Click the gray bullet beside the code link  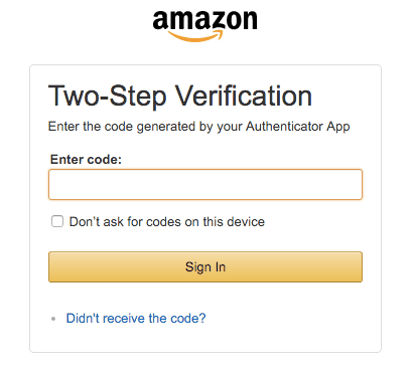[53, 319]
